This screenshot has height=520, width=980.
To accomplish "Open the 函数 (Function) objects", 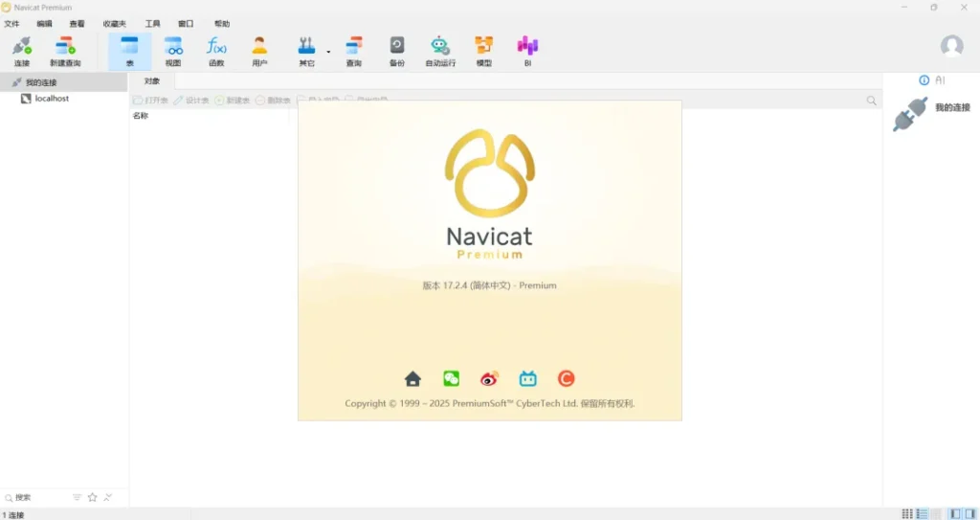I will click(216, 52).
